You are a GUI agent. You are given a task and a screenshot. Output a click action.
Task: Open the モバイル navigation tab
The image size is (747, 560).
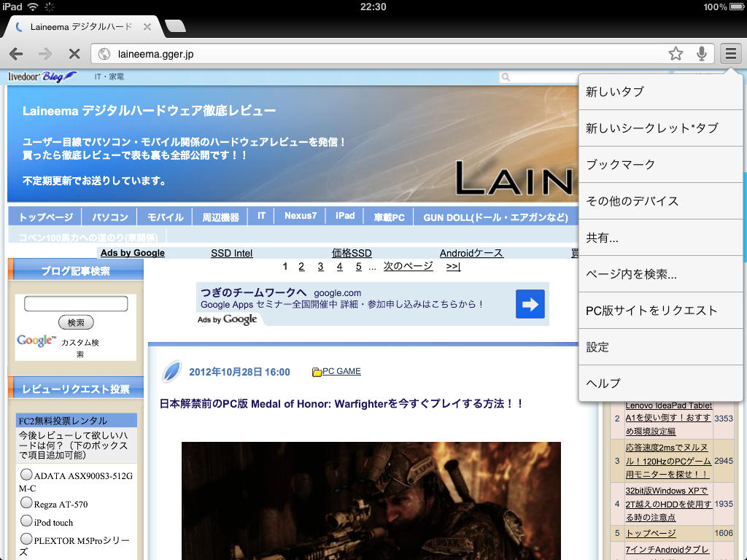point(165,217)
